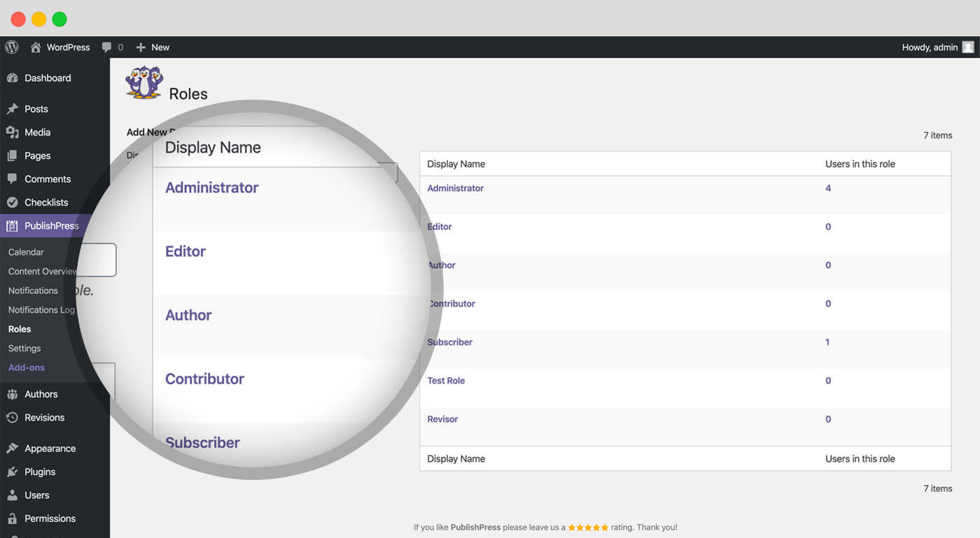Open the admin avatar account menu
The width and height of the screenshot is (980, 538).
point(968,47)
